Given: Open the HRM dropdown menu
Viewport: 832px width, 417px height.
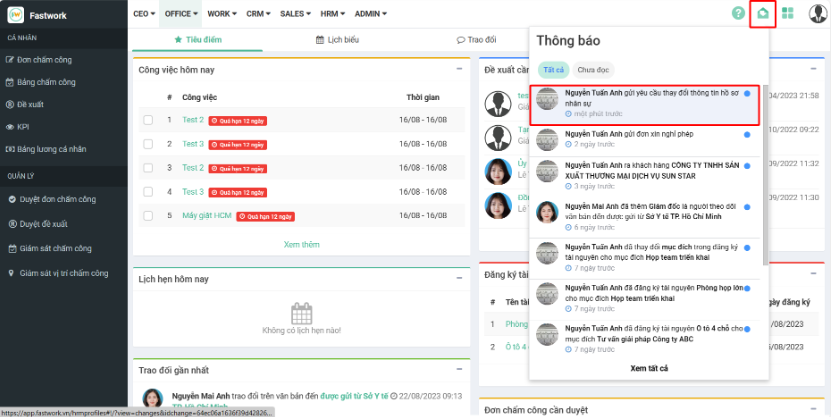Looking at the screenshot, I should [x=332, y=14].
